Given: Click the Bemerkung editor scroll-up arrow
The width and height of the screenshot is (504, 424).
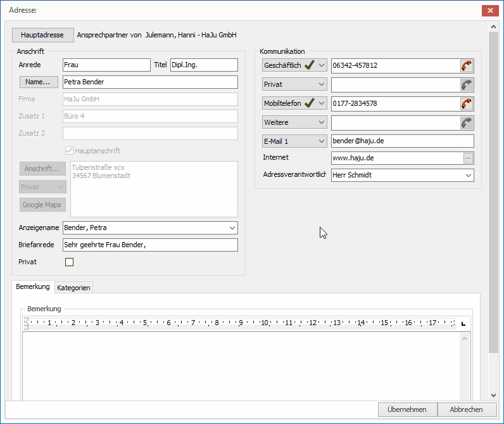Looking at the screenshot, I should click(464, 338).
